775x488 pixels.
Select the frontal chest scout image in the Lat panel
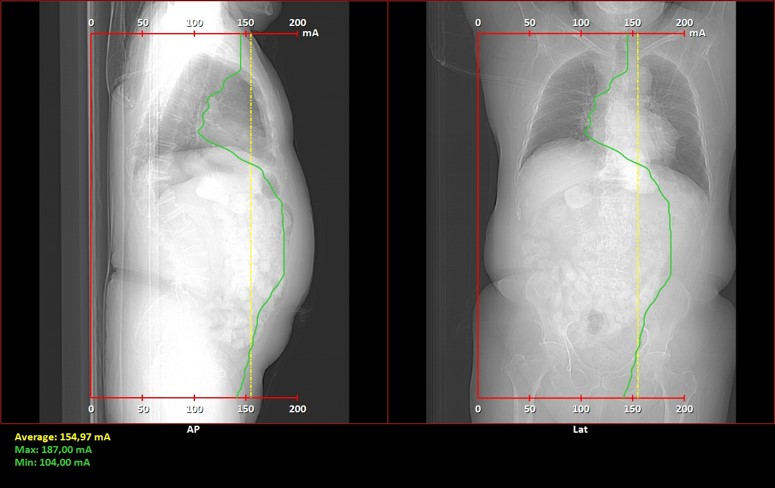581,212
